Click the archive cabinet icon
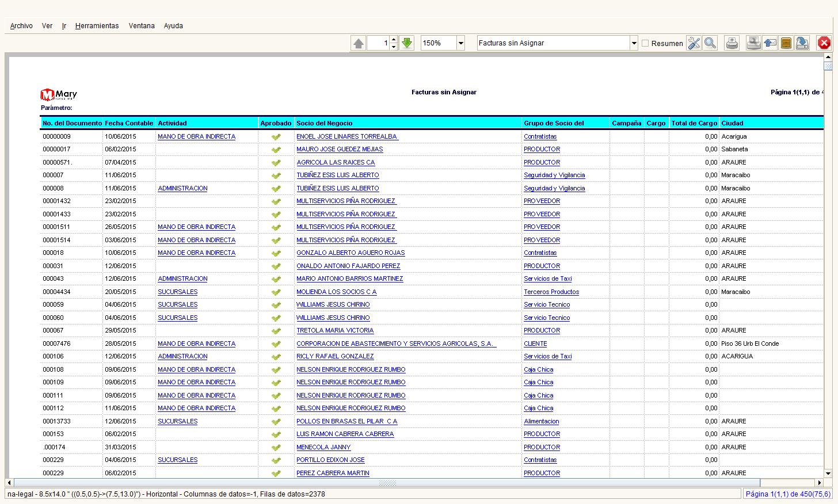This screenshot has height=504, width=838. point(786,43)
